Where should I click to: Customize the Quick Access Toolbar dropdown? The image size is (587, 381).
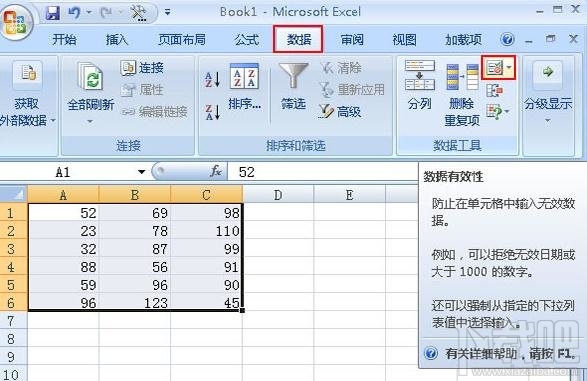coord(167,13)
